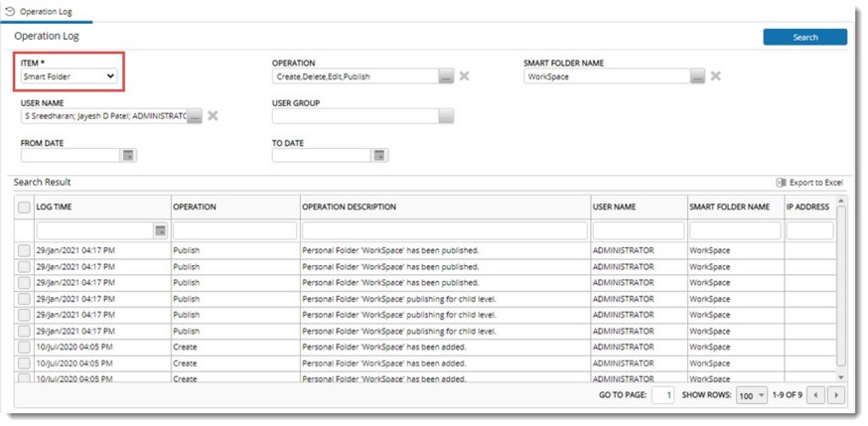868x426 pixels.
Task: Browse options for the Operation field
Action: [x=446, y=76]
